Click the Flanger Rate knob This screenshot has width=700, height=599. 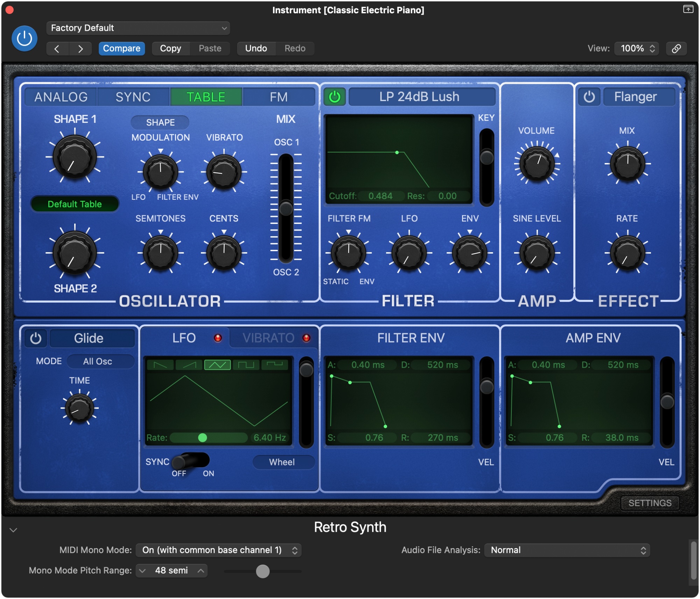tap(628, 253)
